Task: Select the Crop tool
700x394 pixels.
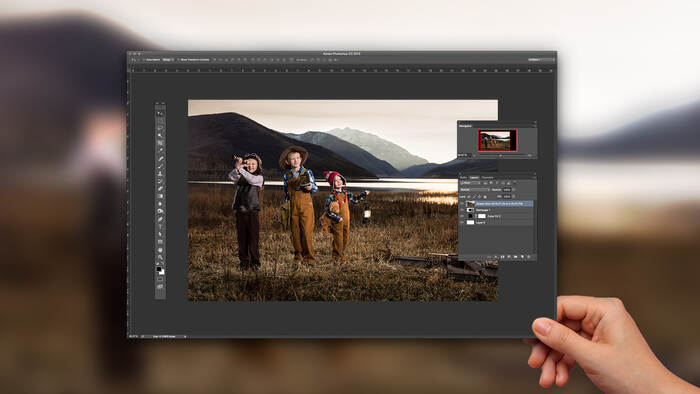Action: point(160,143)
